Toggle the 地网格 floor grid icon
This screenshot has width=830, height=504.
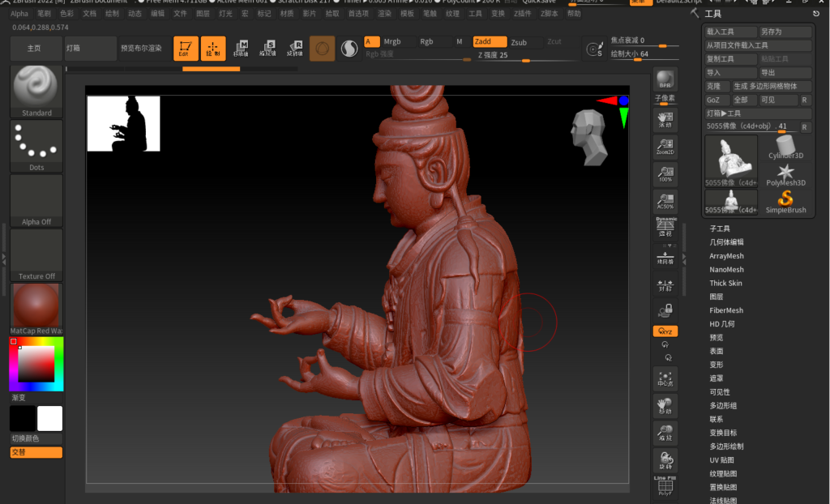pos(665,256)
